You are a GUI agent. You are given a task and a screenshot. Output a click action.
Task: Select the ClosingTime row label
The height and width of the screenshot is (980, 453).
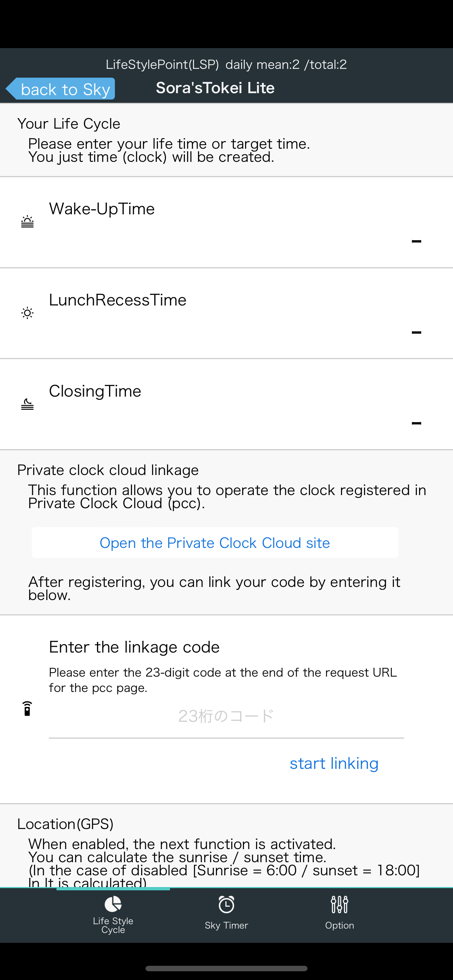[x=95, y=391]
